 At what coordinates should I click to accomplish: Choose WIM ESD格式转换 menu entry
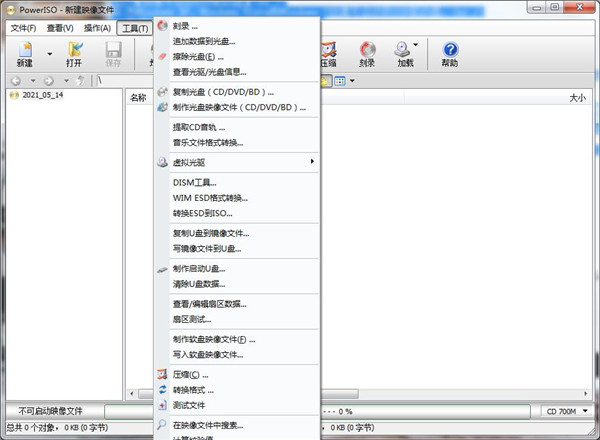click(237, 198)
